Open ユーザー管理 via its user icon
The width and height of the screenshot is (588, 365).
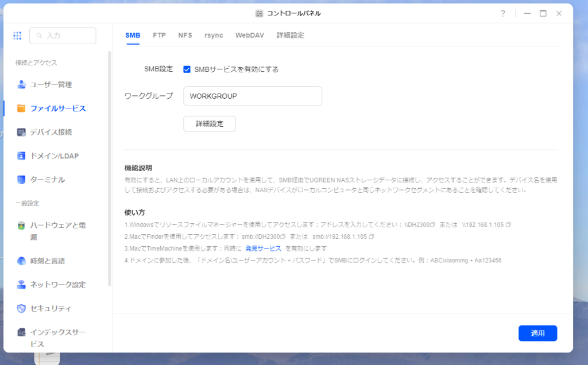(21, 84)
